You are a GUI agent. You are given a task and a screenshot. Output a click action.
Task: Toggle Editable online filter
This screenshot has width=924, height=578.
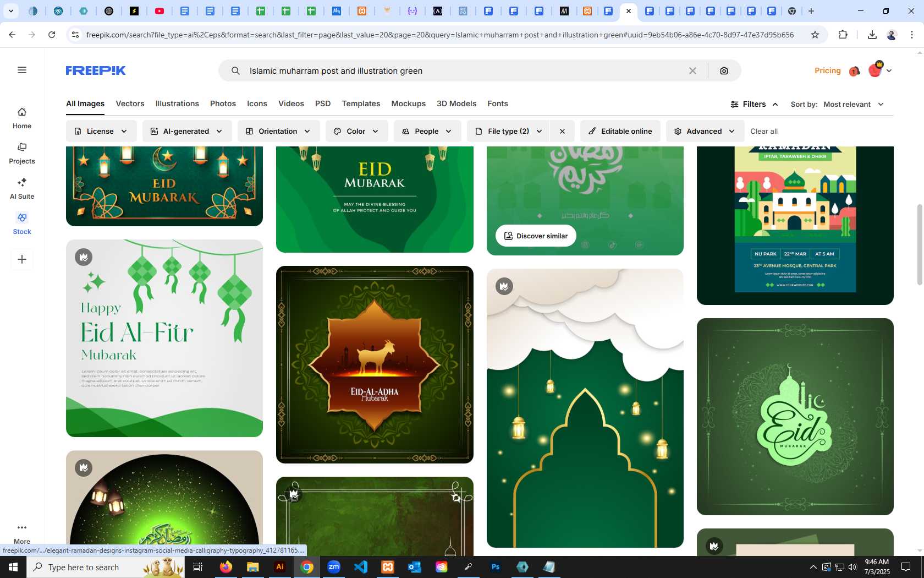620,131
